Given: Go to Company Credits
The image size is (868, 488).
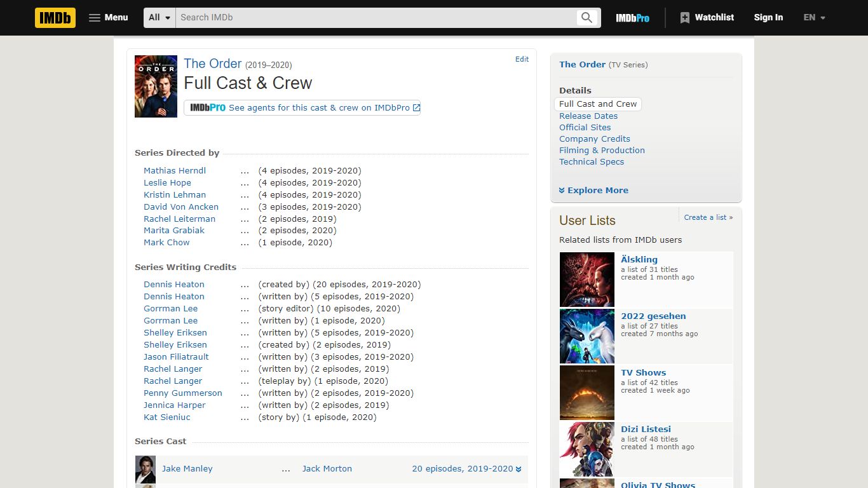Looking at the screenshot, I should (595, 139).
